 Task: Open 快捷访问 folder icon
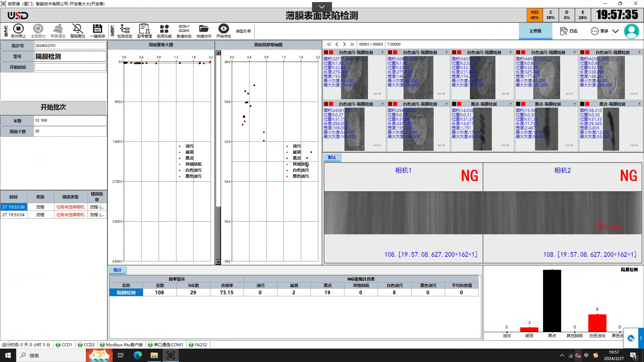(204, 29)
